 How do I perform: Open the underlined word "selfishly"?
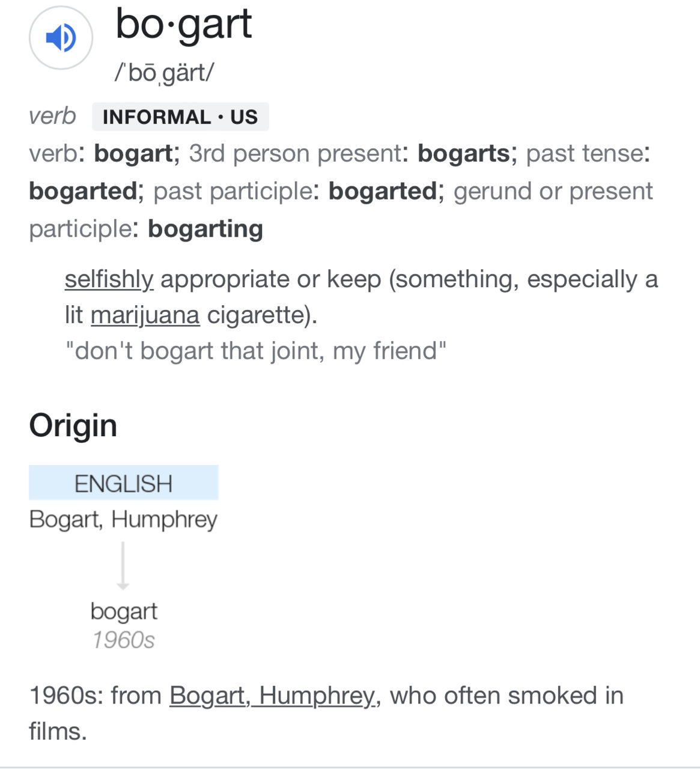[109, 279]
